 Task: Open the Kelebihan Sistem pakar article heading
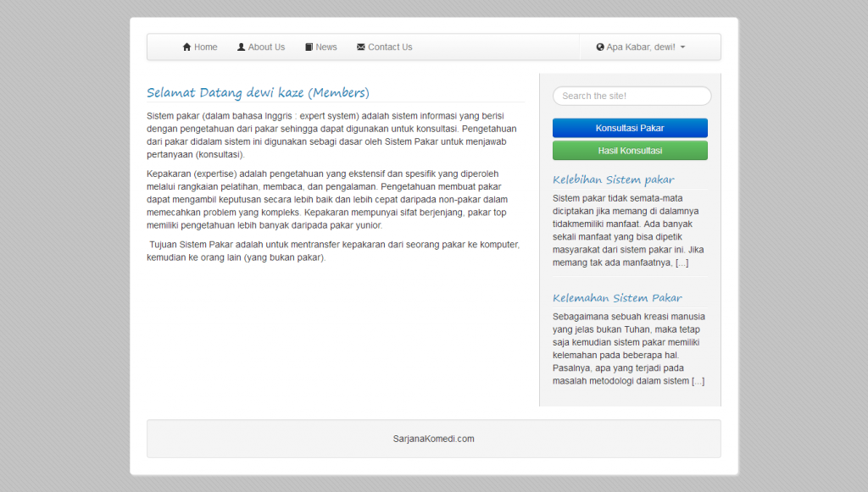[x=614, y=180]
